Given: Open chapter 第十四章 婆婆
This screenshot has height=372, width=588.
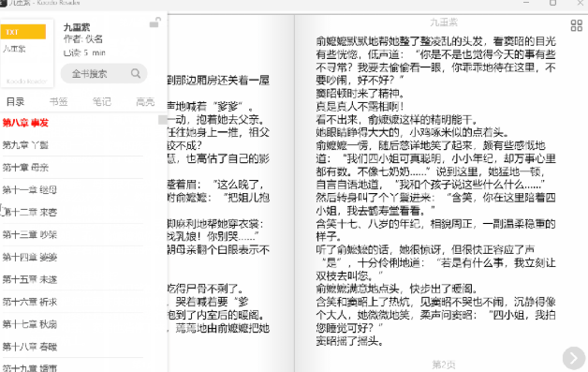Looking at the screenshot, I should point(30,257).
